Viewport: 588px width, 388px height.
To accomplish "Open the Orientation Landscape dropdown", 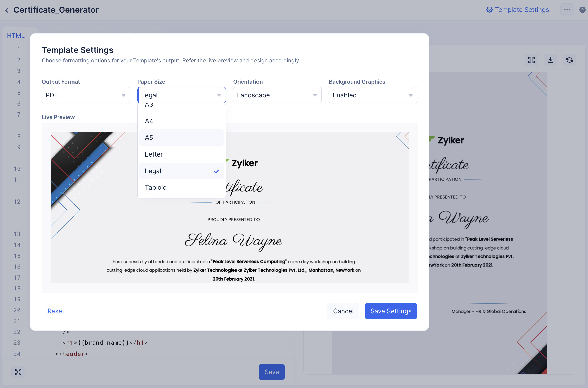I will (277, 95).
